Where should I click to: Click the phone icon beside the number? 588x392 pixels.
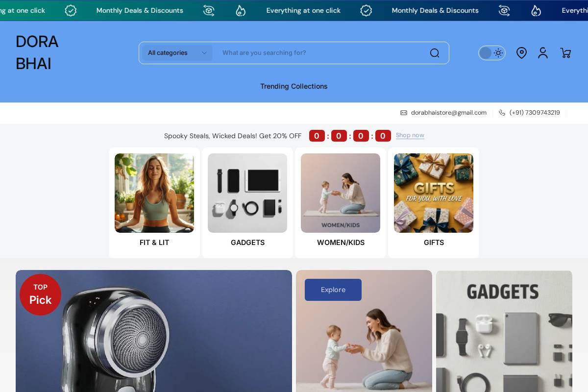click(502, 113)
